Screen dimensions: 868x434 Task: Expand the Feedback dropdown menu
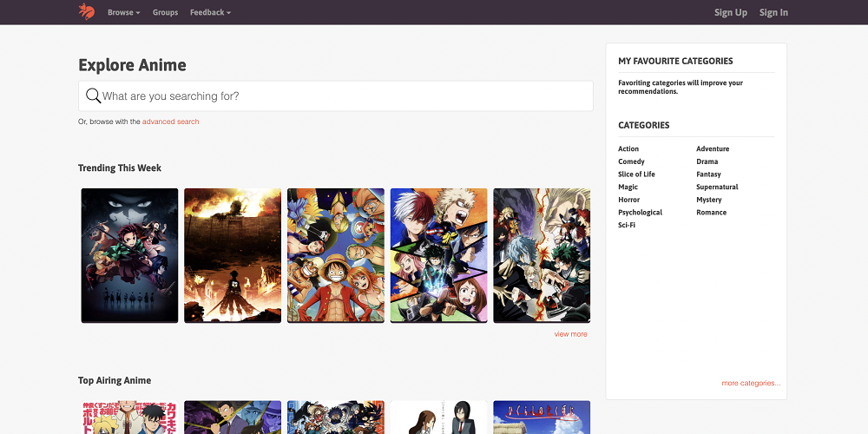(210, 13)
